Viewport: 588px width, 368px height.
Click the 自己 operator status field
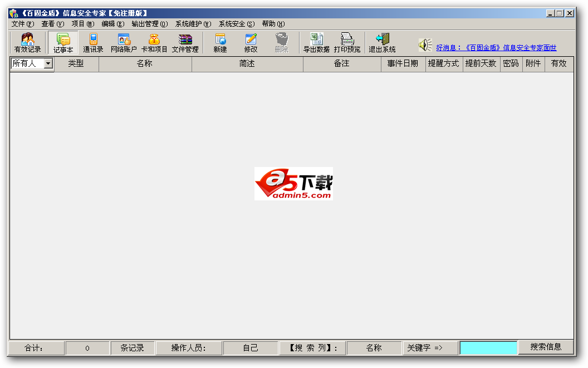[x=251, y=348]
